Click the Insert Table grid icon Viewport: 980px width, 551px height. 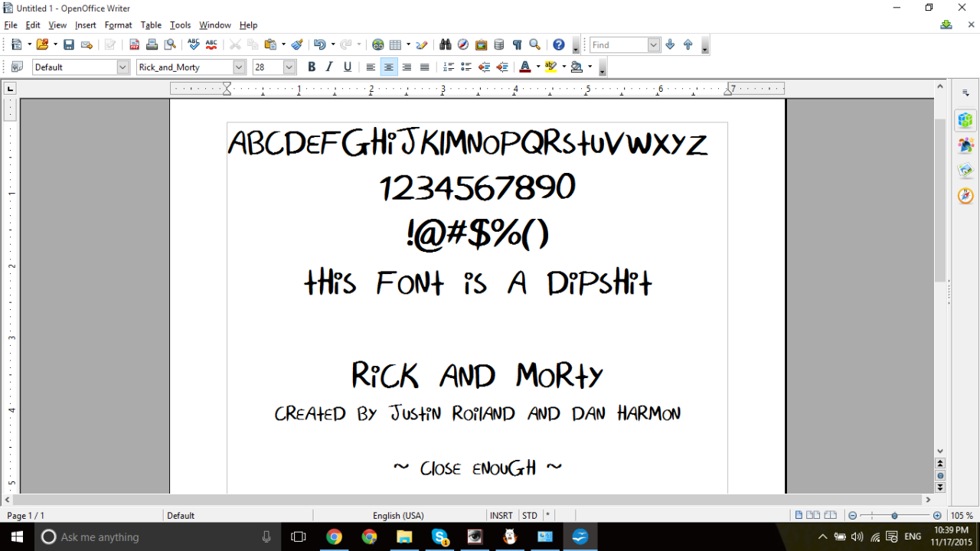[x=395, y=45]
